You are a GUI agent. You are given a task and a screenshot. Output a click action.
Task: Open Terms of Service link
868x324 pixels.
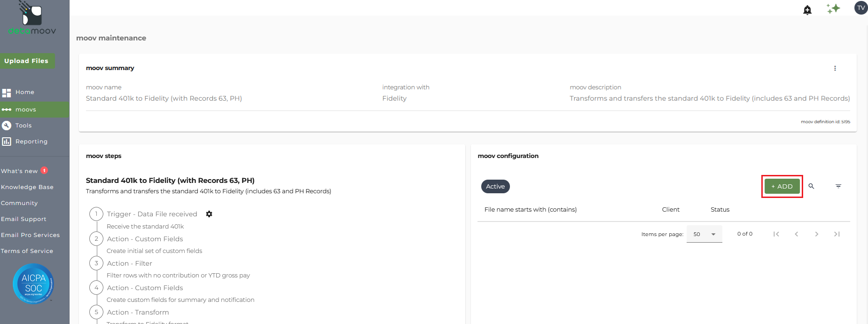27,251
